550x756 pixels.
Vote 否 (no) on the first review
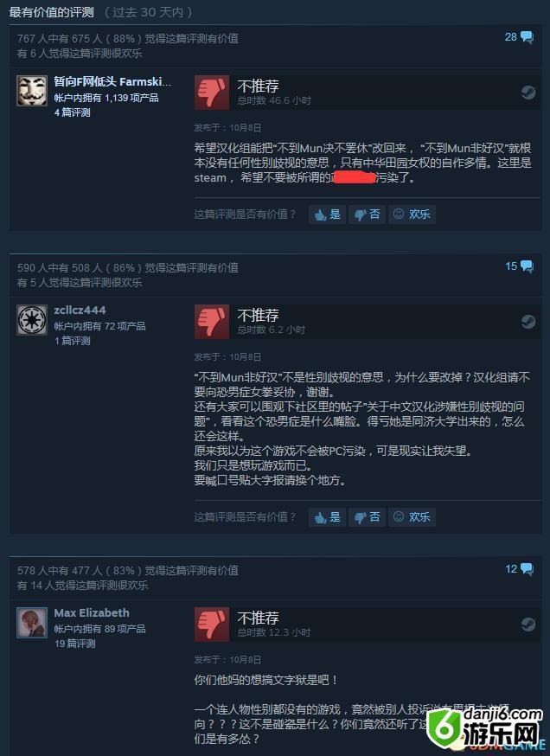368,215
